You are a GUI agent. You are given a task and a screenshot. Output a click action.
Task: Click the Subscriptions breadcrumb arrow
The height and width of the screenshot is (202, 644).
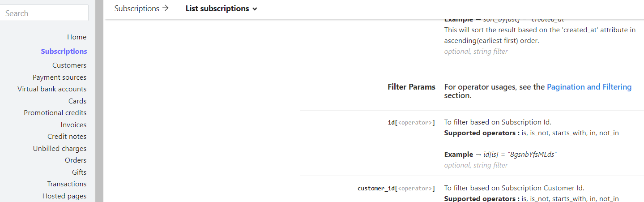point(166,9)
